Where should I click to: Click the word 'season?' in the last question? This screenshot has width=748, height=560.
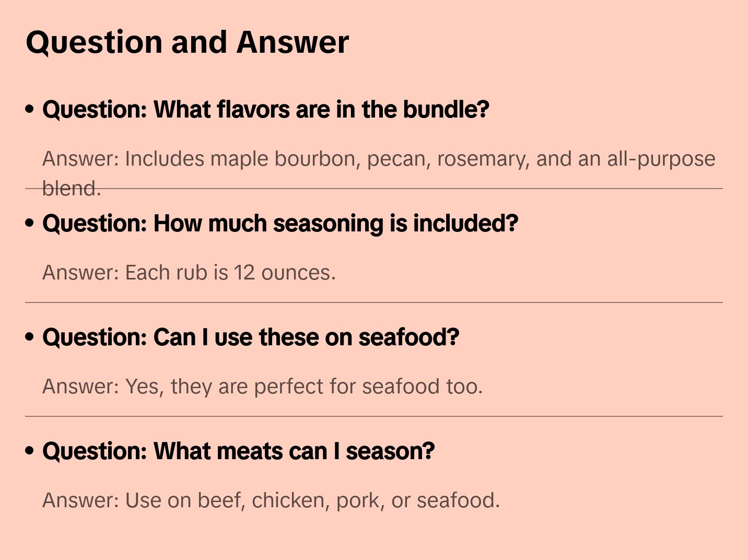tap(390, 451)
